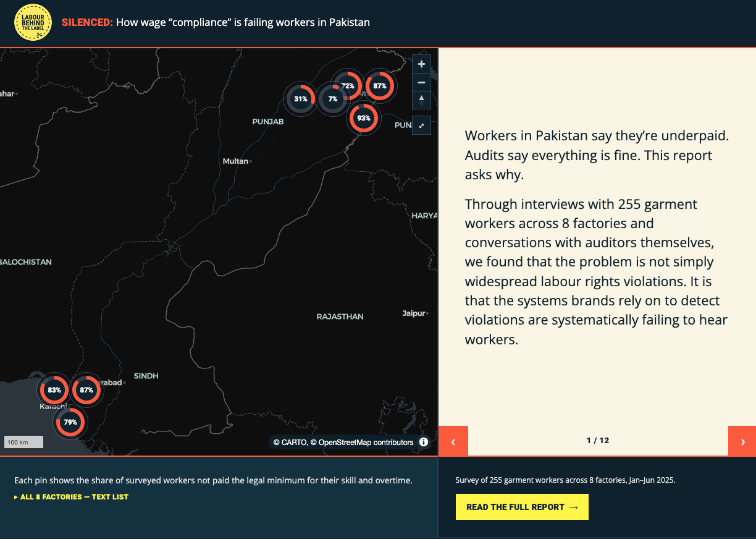Viewport: 756px width, 539px height.
Task: Go to the next slide
Action: [x=742, y=441]
